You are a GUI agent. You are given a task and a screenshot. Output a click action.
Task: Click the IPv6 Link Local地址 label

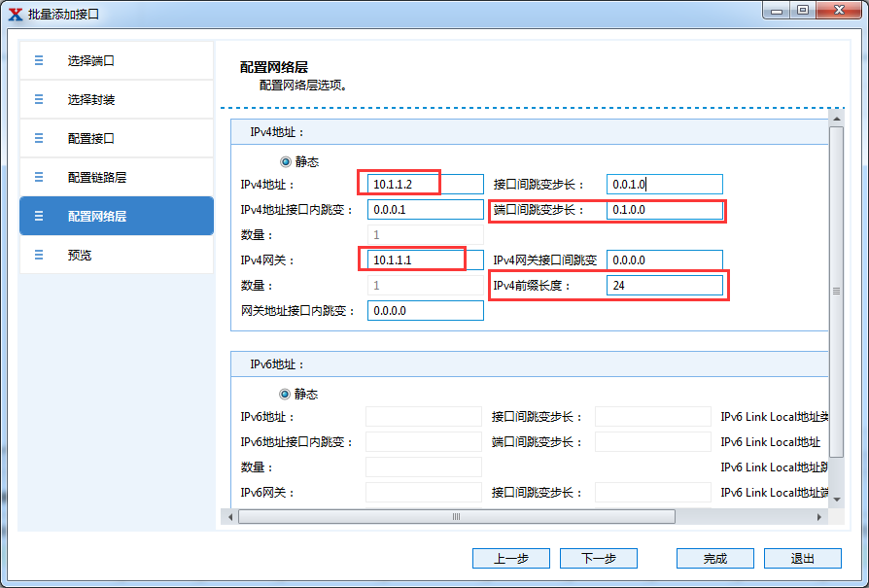(x=771, y=441)
